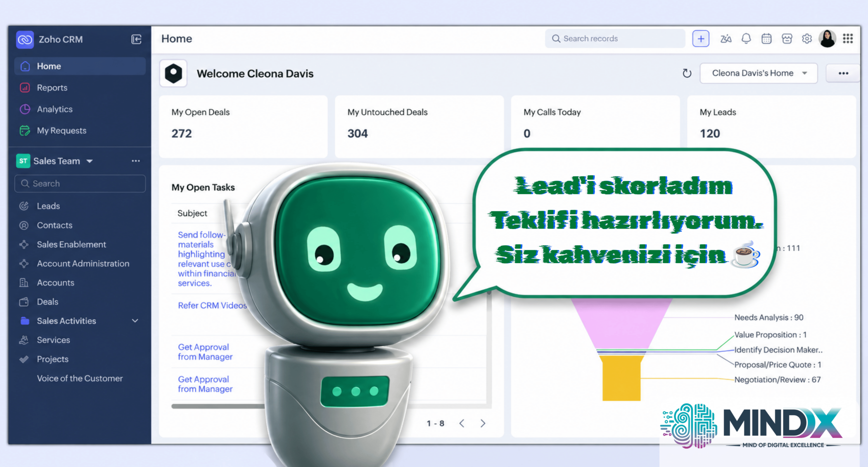Click the Projects checkmark icon
Image resolution: width=868 pixels, height=467 pixels.
[24, 359]
